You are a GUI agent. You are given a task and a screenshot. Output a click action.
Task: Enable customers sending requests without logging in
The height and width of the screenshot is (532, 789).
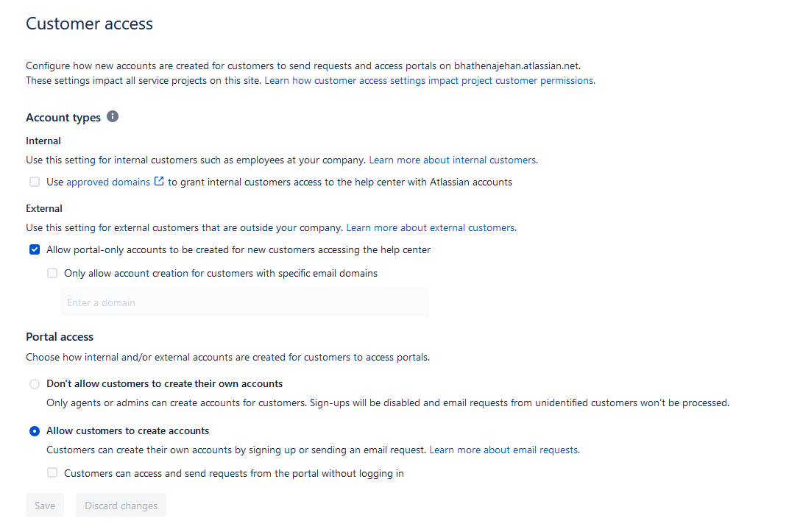tap(52, 473)
